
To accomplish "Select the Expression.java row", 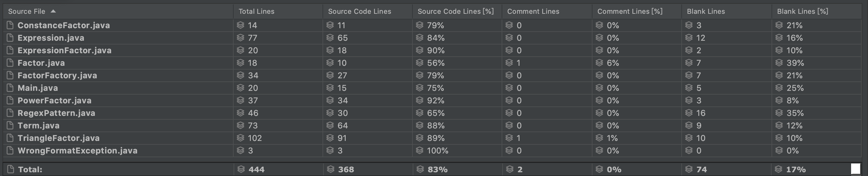I will [x=51, y=38].
